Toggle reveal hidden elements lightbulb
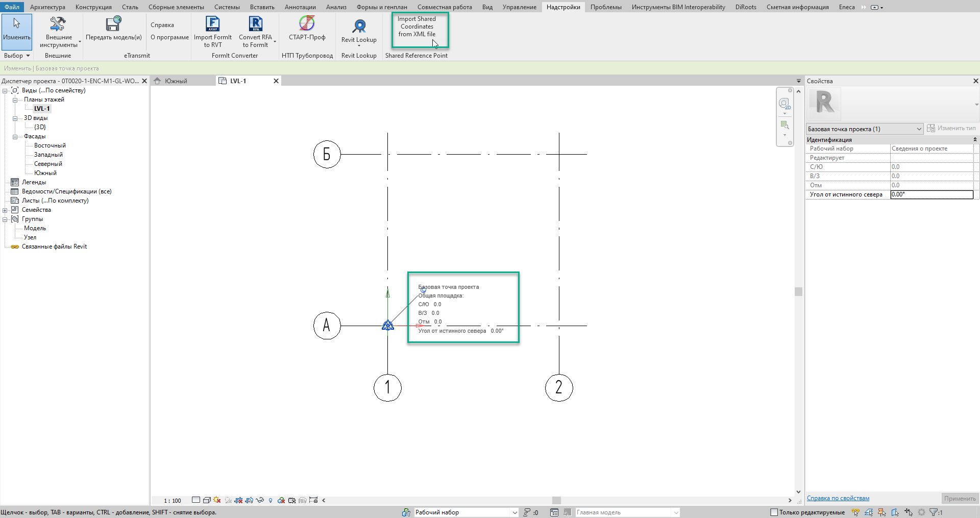This screenshot has width=980, height=518. point(271,500)
